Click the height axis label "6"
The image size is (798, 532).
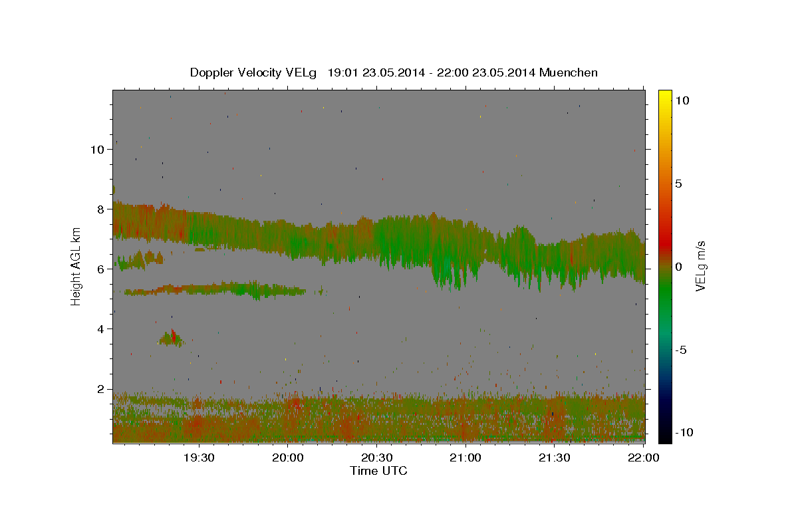tap(101, 269)
